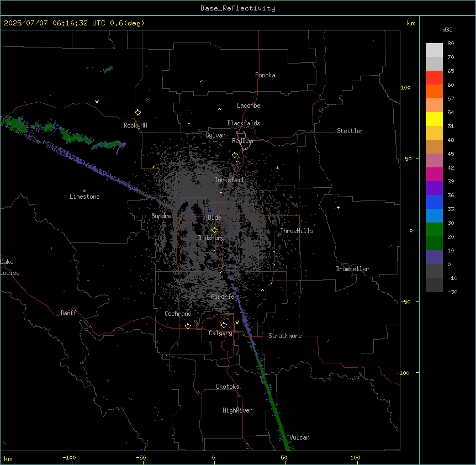
Task: Click the Vulcan label
Action: point(299,437)
